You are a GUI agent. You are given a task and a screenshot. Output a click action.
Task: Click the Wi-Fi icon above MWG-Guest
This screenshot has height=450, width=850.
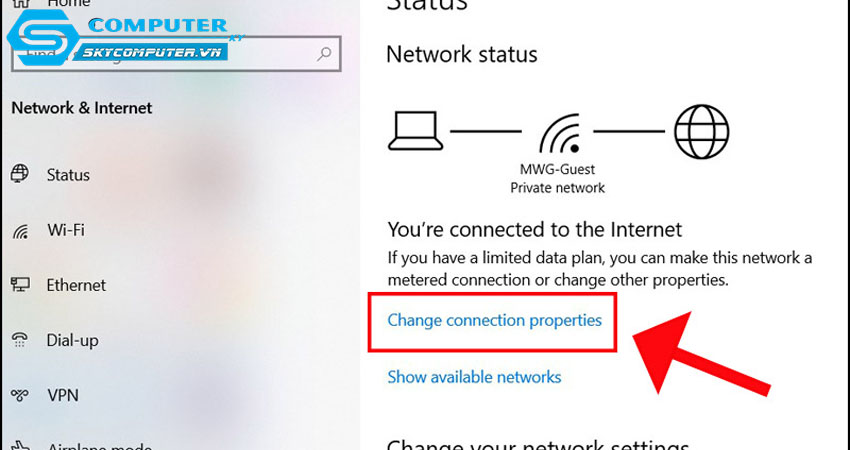click(559, 133)
